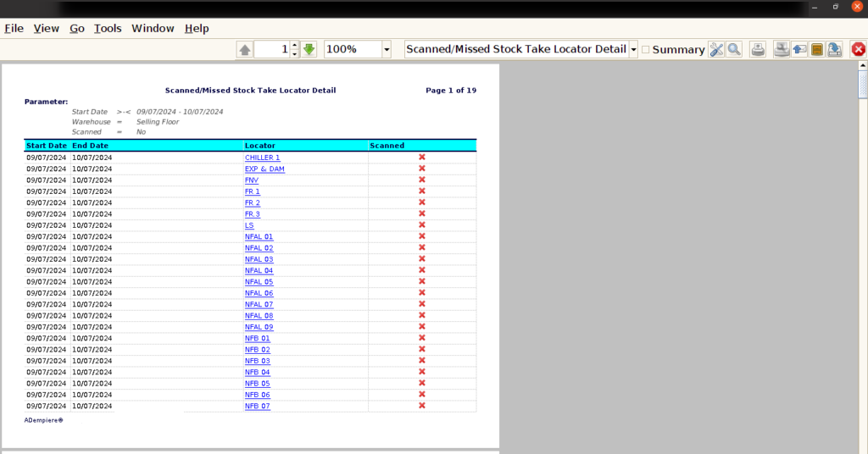Open the NFB 01 locator link
The height and width of the screenshot is (454, 868).
click(x=258, y=339)
